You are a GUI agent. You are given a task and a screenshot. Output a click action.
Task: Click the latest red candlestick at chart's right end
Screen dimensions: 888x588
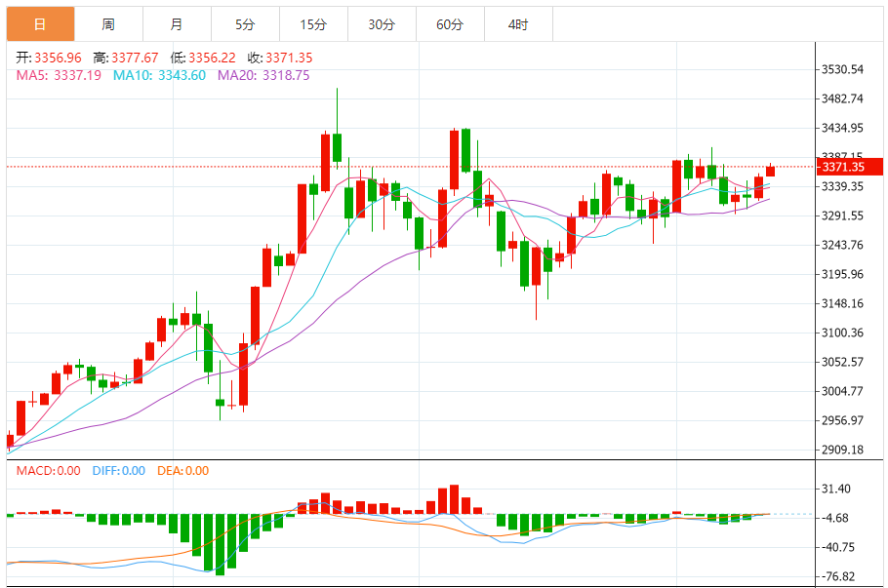point(771,171)
